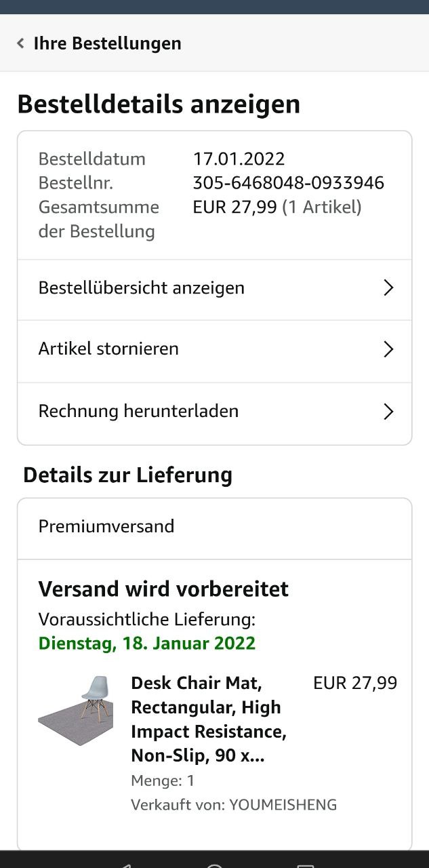The height and width of the screenshot is (868, 429).
Task: Click chevron arrow next to Bestellübersicht anzeigen
Action: click(x=388, y=288)
